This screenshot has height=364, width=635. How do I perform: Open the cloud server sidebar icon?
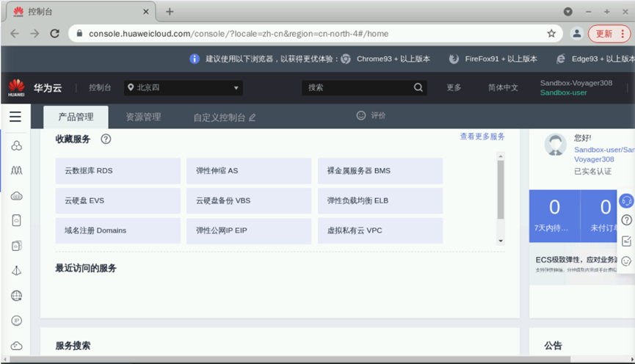[17, 197]
